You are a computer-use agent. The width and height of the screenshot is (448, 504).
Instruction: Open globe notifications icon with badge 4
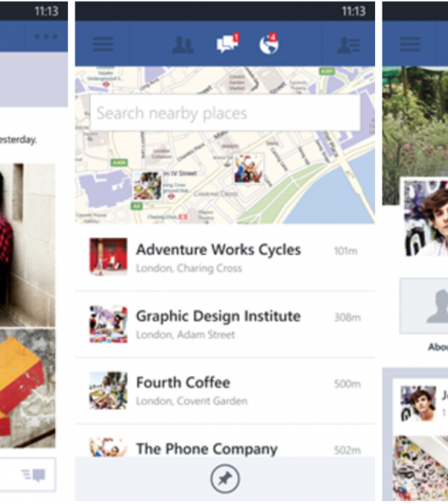269,43
